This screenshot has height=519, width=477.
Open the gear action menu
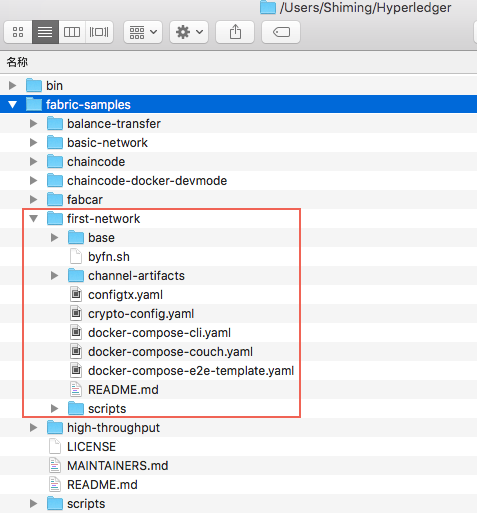pyautogui.click(x=189, y=32)
